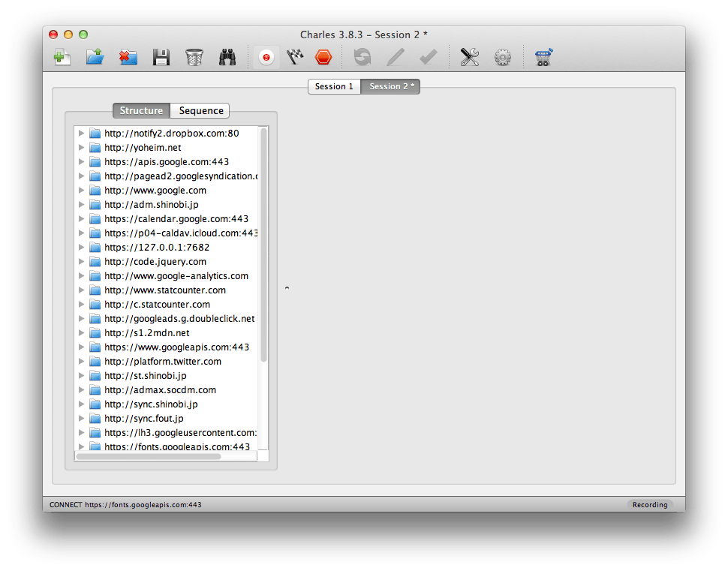Click the Clear Session trash icon

click(194, 57)
